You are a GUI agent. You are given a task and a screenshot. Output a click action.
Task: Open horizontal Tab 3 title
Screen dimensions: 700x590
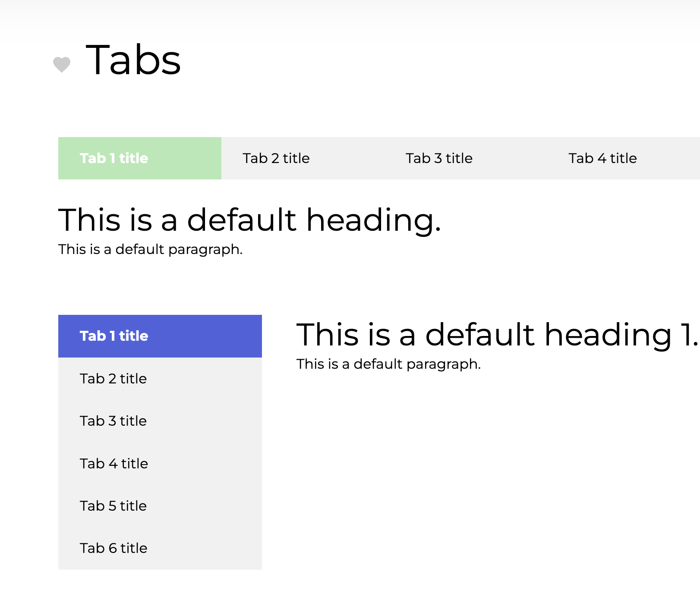tap(439, 158)
